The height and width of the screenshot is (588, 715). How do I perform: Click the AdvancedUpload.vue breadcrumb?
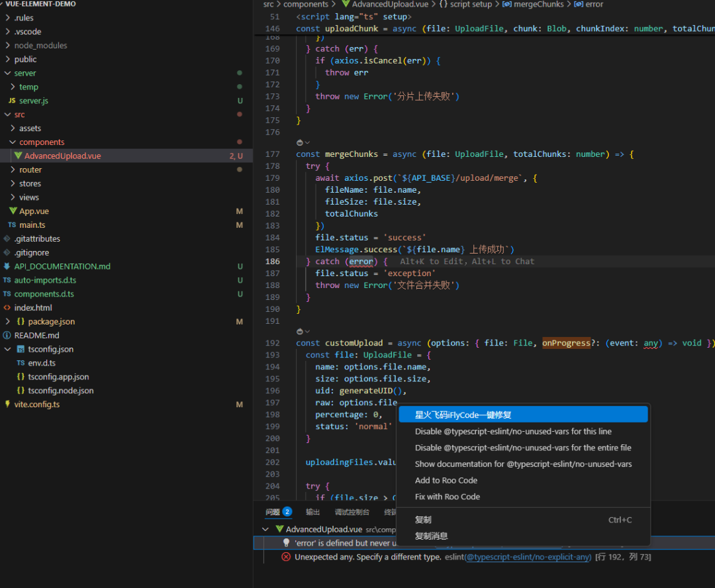click(x=390, y=4)
